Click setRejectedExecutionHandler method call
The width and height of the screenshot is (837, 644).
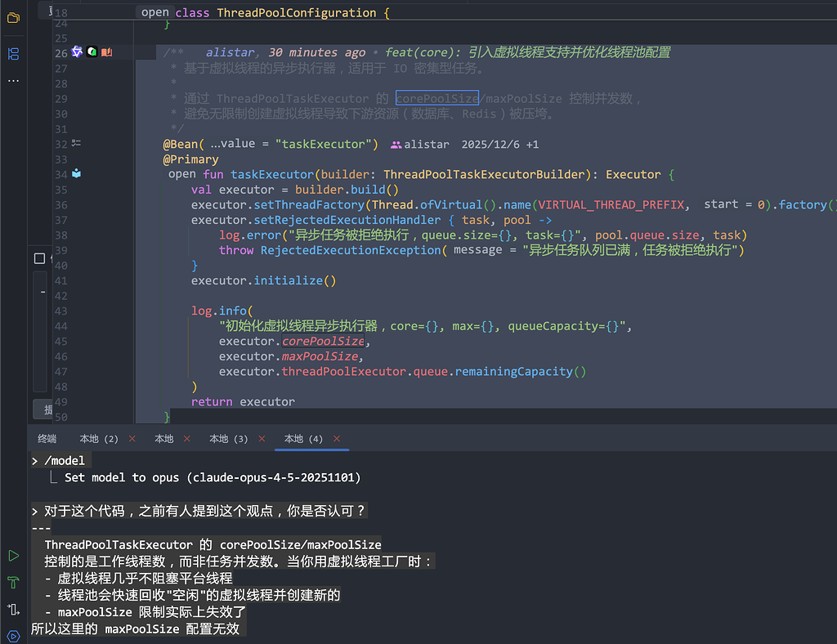click(x=347, y=220)
